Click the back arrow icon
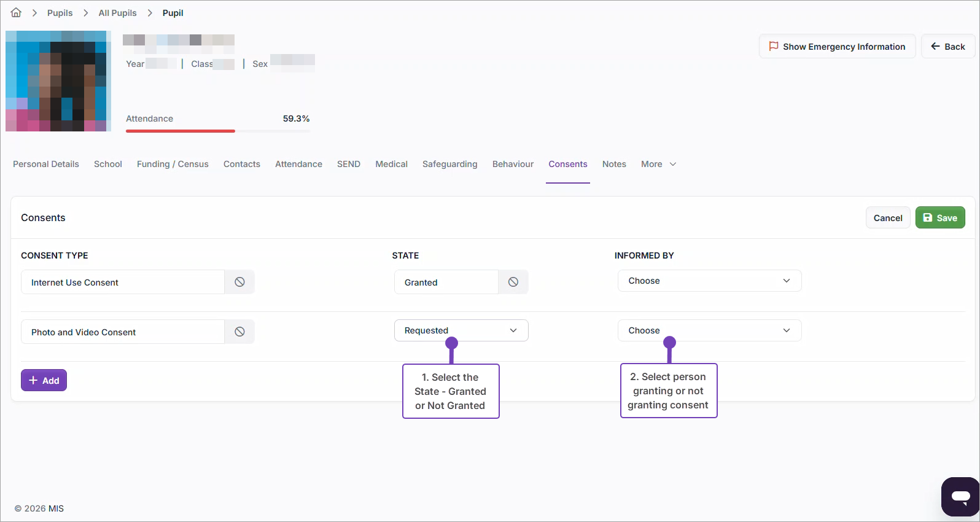The image size is (980, 522). click(x=935, y=47)
